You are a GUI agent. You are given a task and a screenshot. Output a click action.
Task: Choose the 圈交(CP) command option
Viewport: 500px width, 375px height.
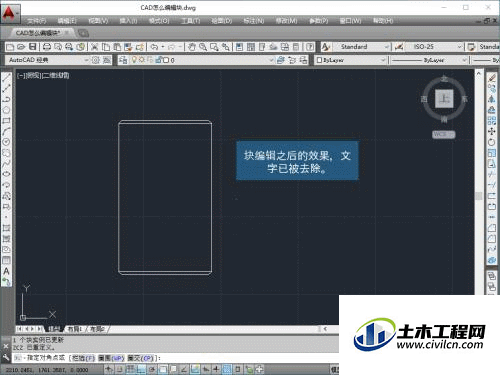click(140, 358)
